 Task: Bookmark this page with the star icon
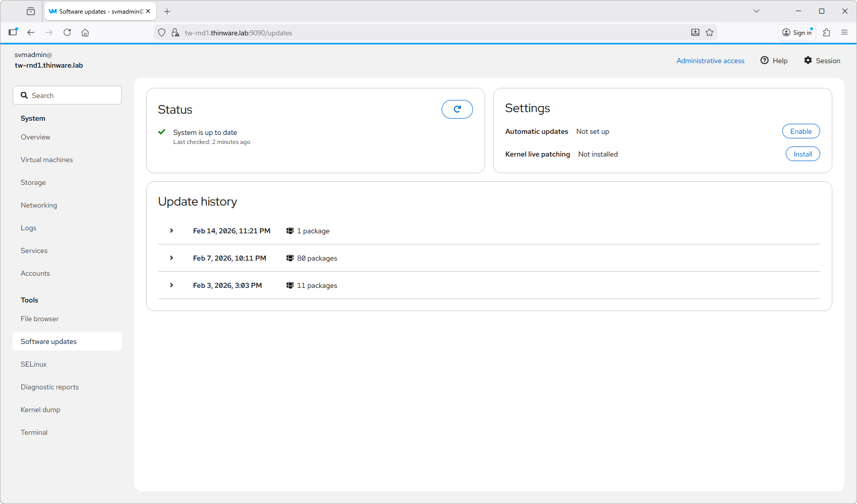point(709,32)
